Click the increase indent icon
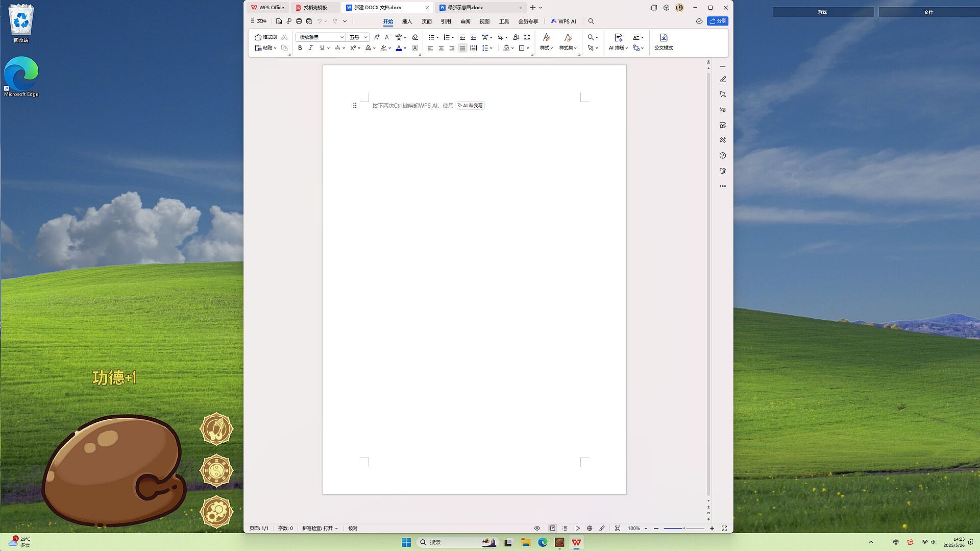Screen dimensions: 980x551 tap(473, 37)
